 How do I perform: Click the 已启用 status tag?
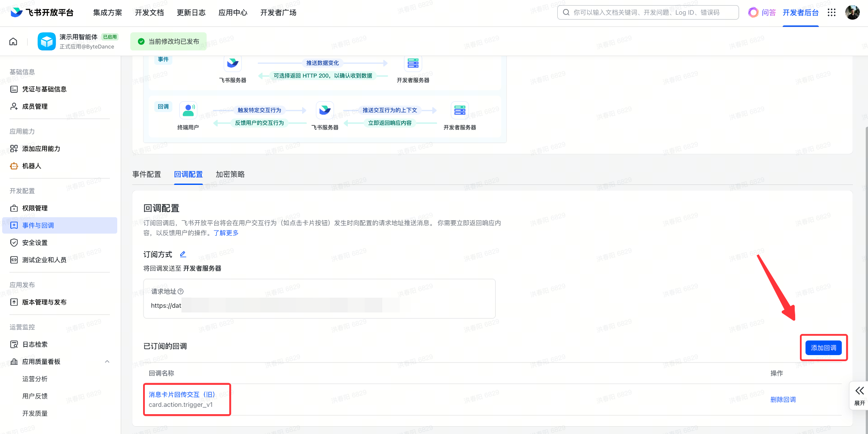click(110, 37)
